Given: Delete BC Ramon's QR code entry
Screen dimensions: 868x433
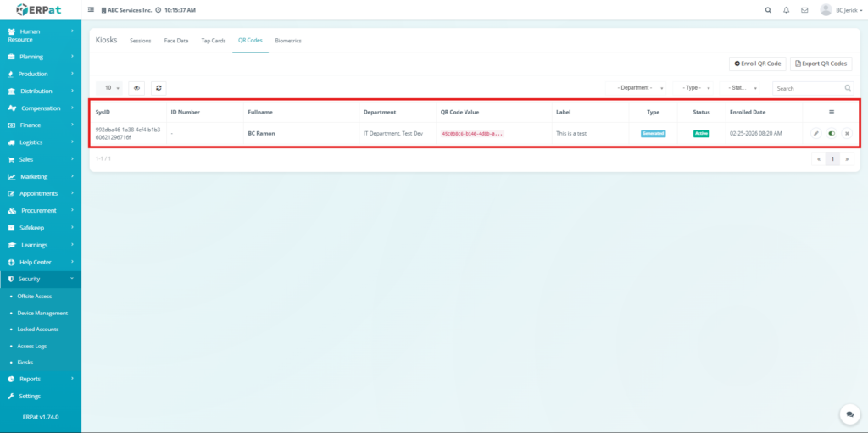Looking at the screenshot, I should (x=846, y=133).
